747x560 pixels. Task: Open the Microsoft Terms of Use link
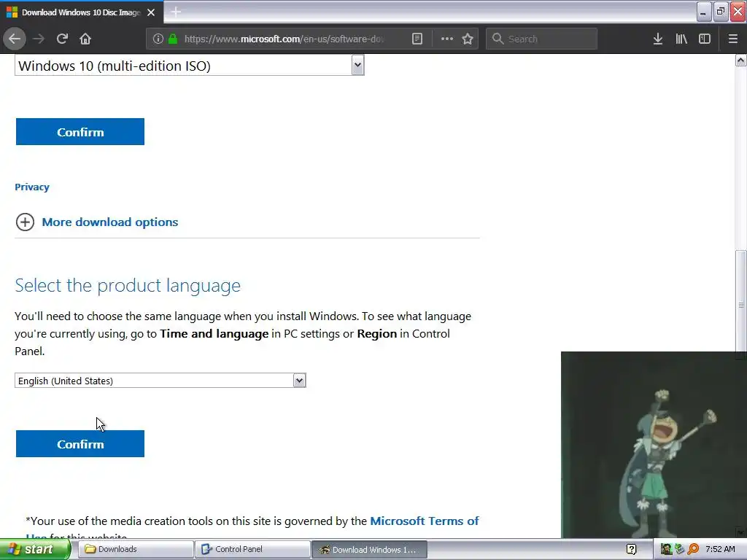coord(424,521)
